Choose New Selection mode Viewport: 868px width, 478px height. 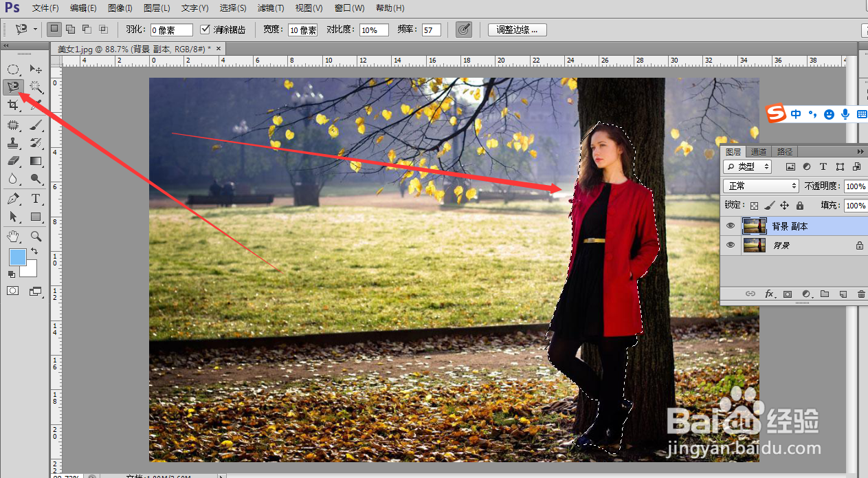(x=54, y=30)
